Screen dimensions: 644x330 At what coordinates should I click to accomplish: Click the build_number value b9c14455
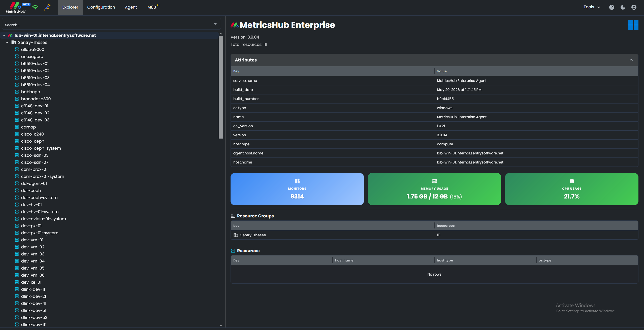pyautogui.click(x=445, y=99)
